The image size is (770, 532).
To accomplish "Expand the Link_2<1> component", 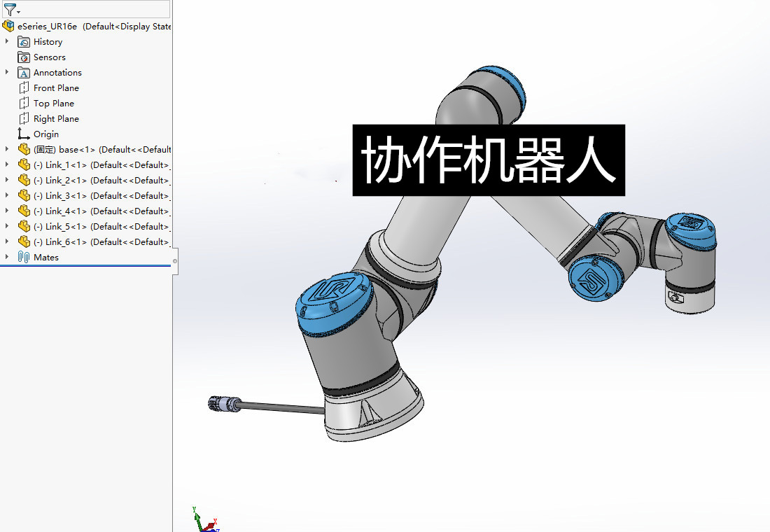I will tap(7, 180).
